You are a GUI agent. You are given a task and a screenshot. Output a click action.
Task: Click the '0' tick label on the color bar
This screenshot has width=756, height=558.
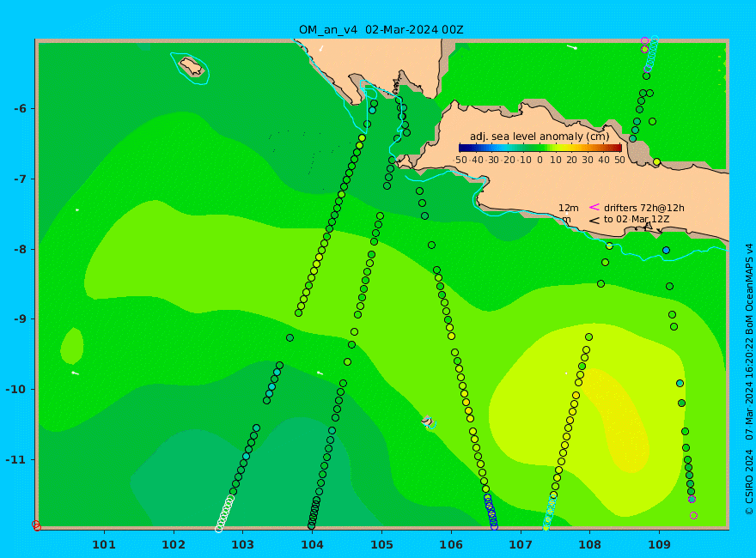point(540,160)
